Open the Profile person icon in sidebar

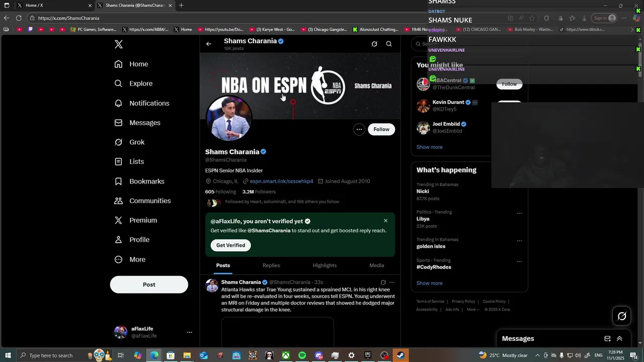click(x=118, y=240)
